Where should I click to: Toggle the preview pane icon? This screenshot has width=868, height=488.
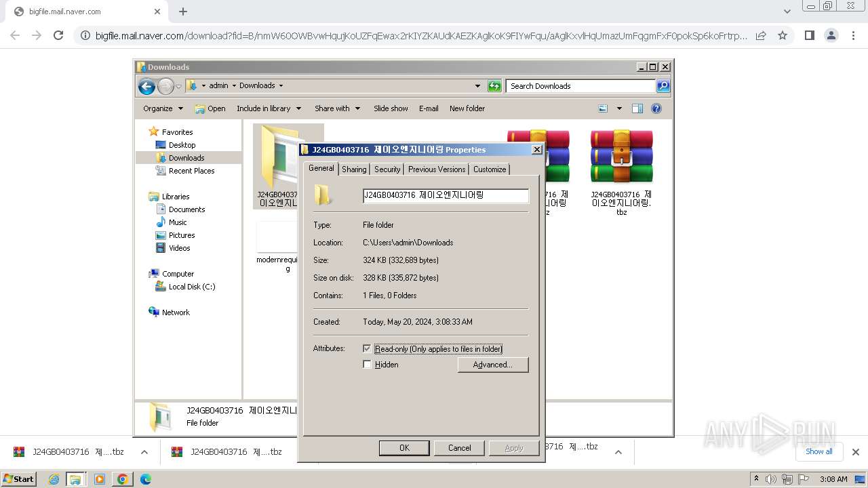click(x=637, y=108)
